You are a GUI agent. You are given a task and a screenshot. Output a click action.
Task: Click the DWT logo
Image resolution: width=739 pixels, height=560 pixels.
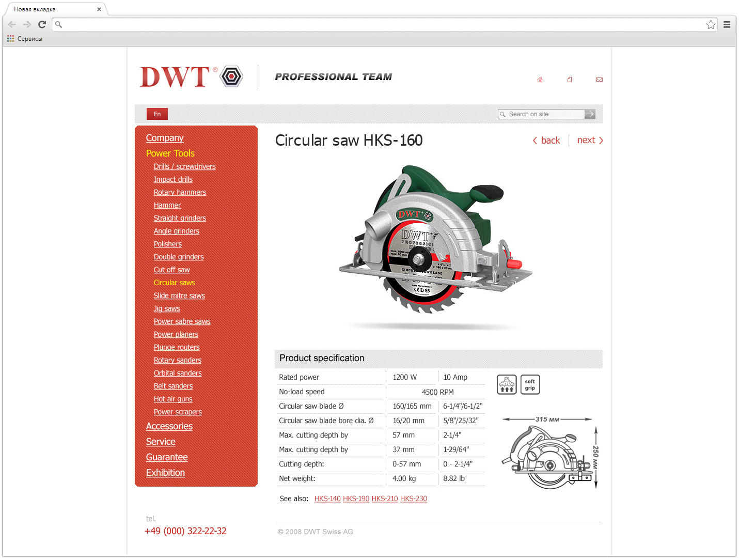tap(191, 76)
